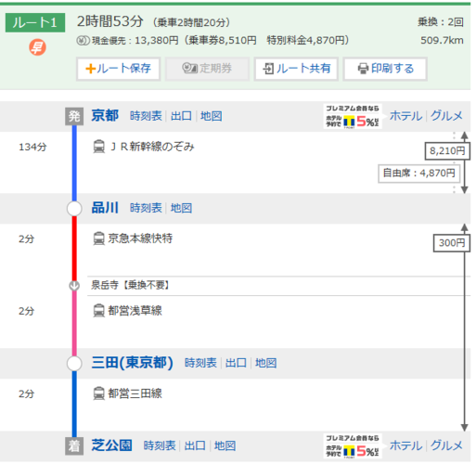Click the 2時間53分 total time text
This screenshot has width=476, height=464.
pos(110,21)
